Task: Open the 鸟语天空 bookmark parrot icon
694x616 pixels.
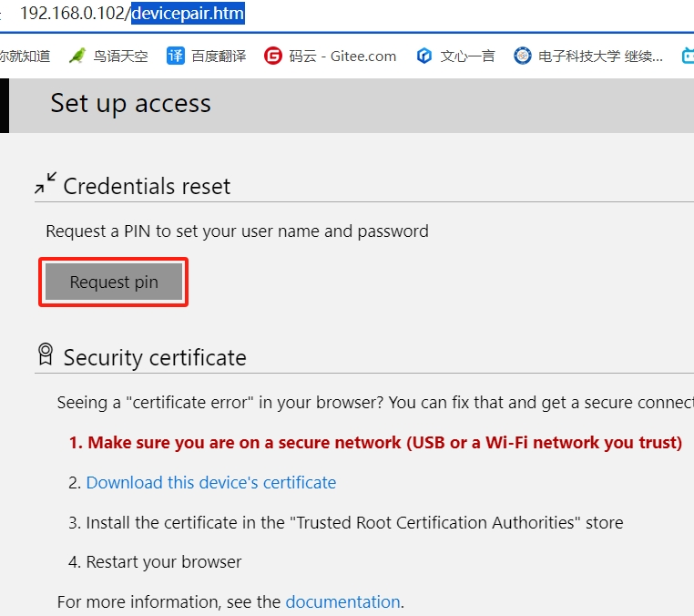Action: click(x=77, y=56)
